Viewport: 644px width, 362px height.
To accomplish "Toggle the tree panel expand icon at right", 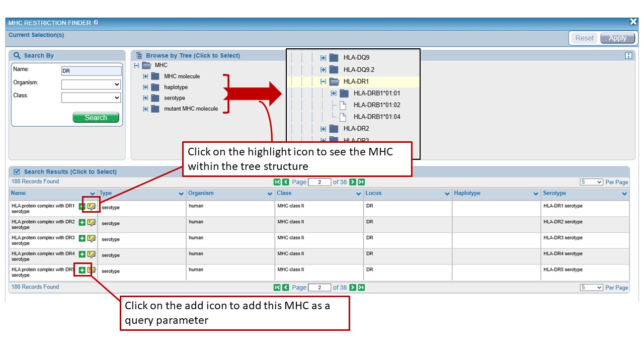I will 628,56.
